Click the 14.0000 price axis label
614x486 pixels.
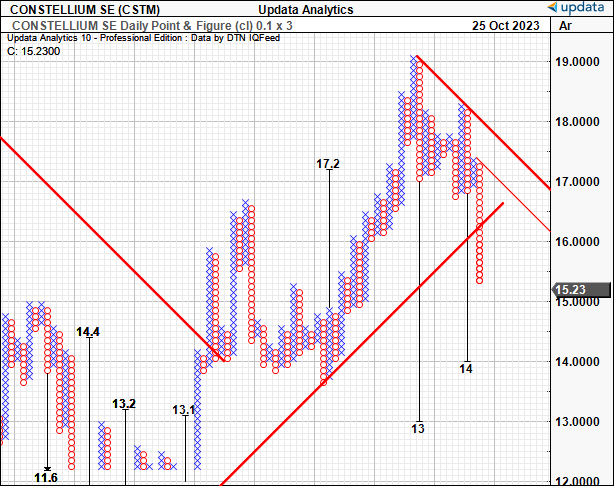[577, 361]
